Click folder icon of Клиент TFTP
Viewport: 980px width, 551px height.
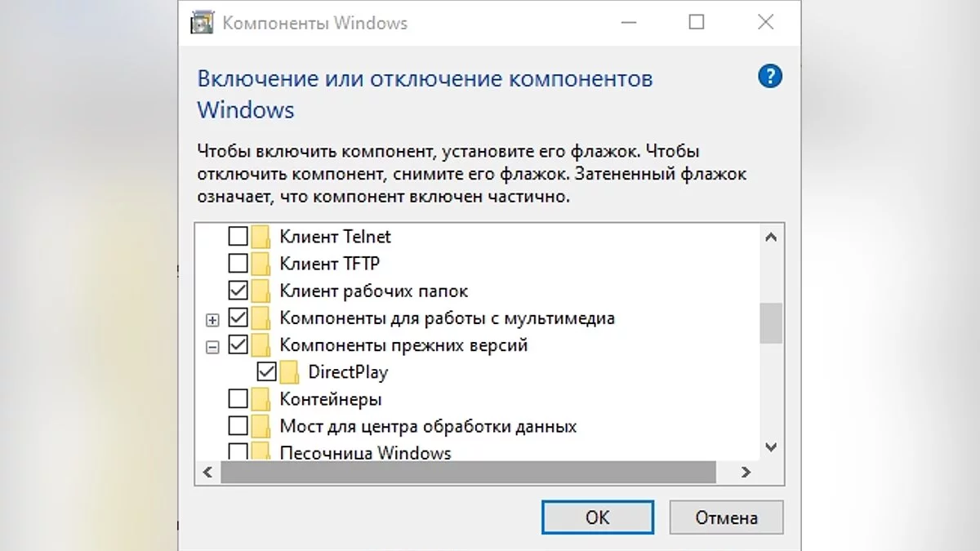[x=261, y=264]
